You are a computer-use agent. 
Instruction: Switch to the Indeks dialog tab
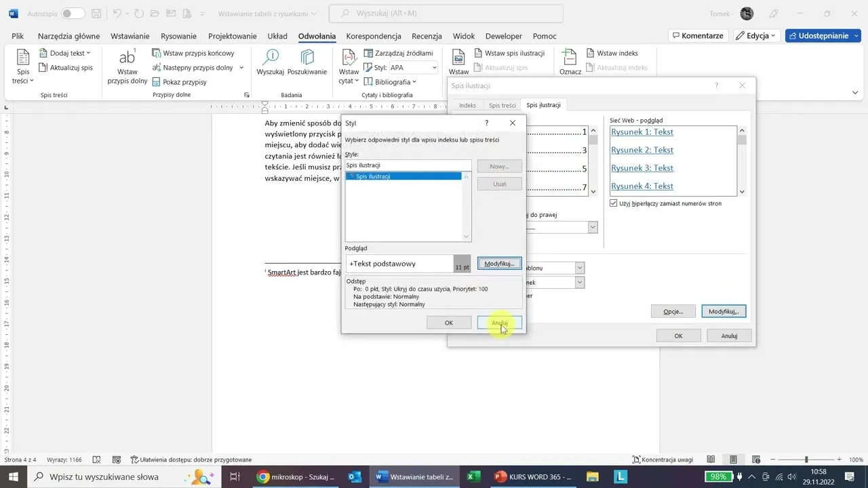pos(467,105)
